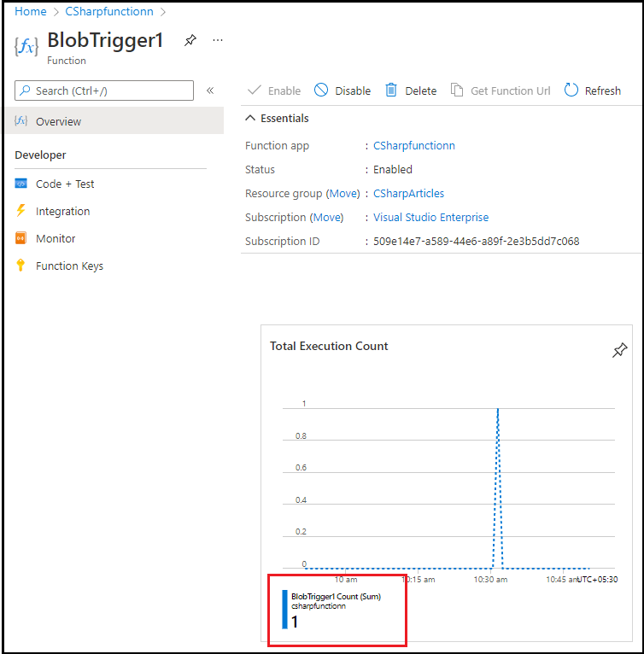Pin Total Execution Count chart
This screenshot has width=644, height=654.
(619, 350)
